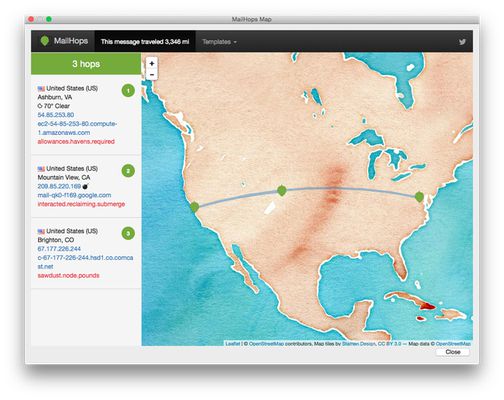
Task: Click the weather icon beside 70° Clear
Action: pos(40,106)
